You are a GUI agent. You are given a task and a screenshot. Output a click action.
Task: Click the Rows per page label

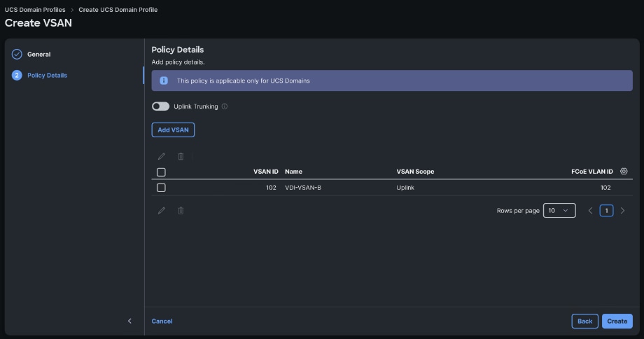click(x=518, y=210)
